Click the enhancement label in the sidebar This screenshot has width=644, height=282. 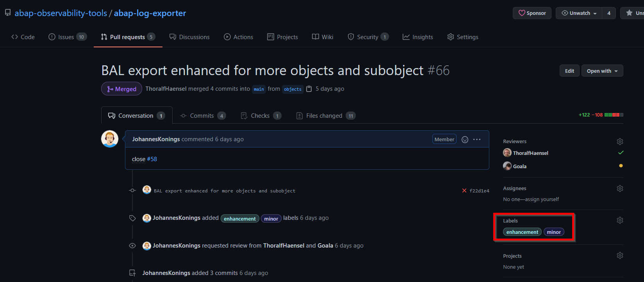click(522, 232)
